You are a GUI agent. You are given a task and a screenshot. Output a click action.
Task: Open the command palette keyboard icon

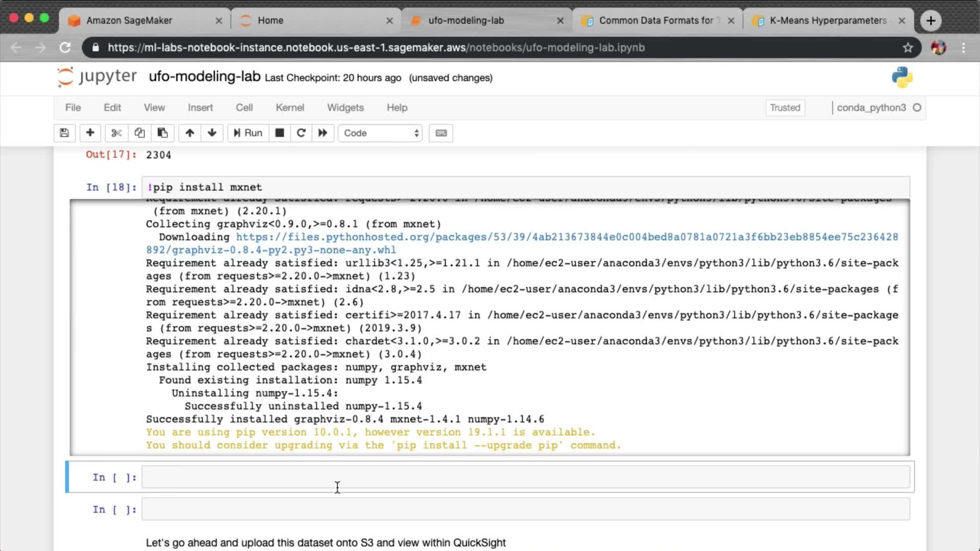(x=441, y=133)
